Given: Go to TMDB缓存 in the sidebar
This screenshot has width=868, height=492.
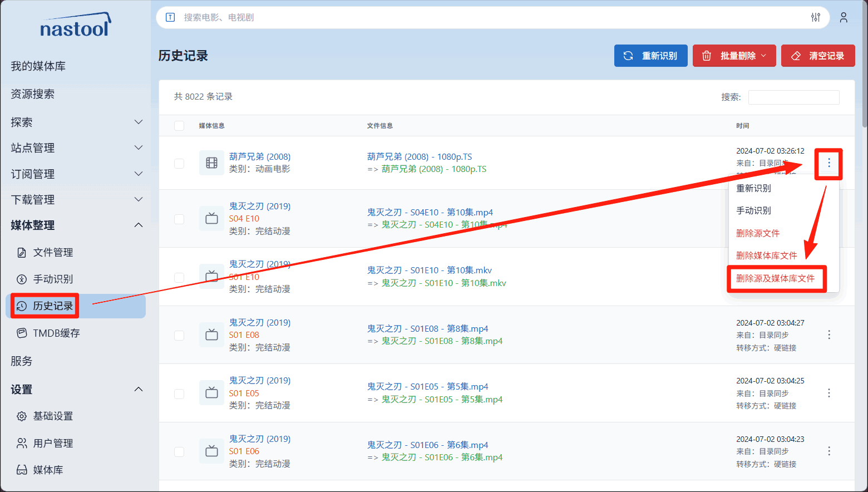Looking at the screenshot, I should tap(56, 333).
